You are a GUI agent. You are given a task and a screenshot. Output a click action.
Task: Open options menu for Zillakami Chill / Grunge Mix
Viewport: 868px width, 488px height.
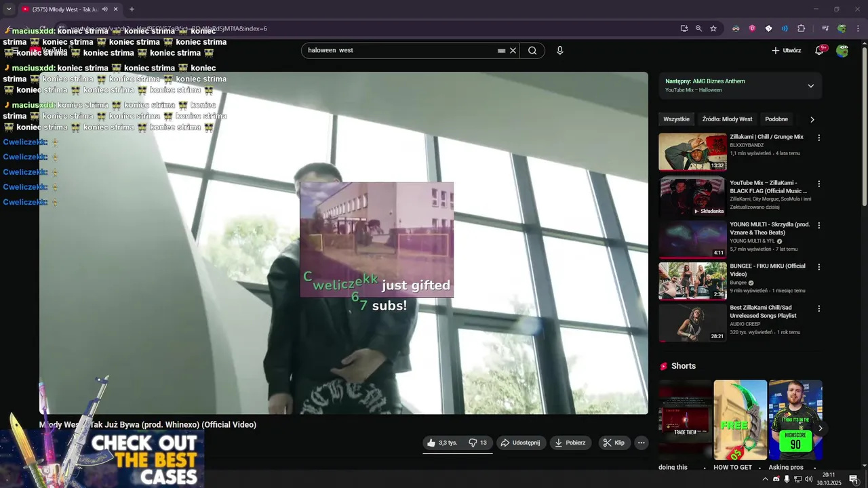click(x=818, y=138)
